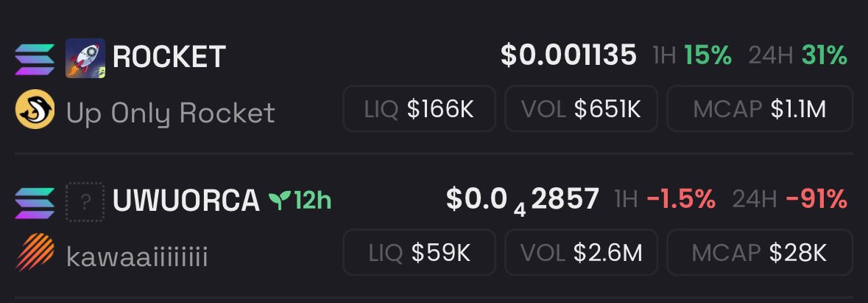
Task: Click the yellow orca DEX icon
Action: point(35,109)
